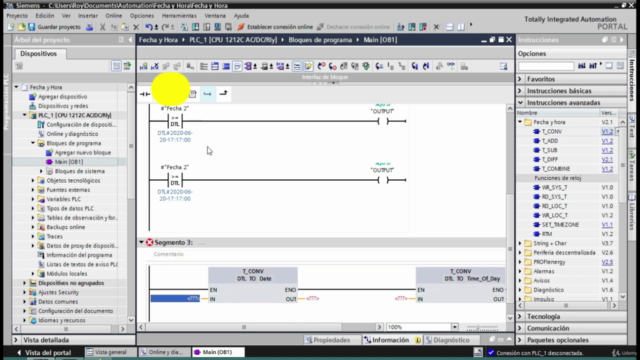
Task: Expand Tipos de datos PLC node
Action: tap(33, 209)
